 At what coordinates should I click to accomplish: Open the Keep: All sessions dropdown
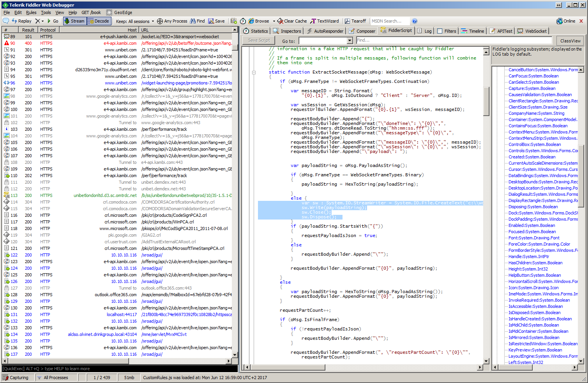point(135,21)
